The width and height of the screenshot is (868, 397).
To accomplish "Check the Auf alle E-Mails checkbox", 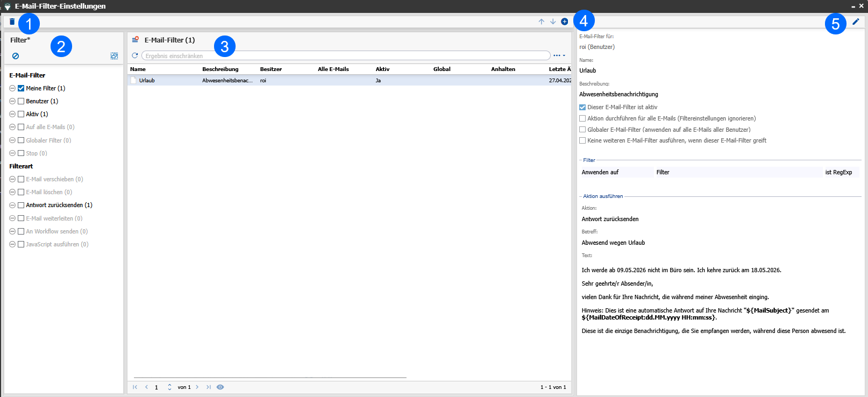I will pos(21,127).
